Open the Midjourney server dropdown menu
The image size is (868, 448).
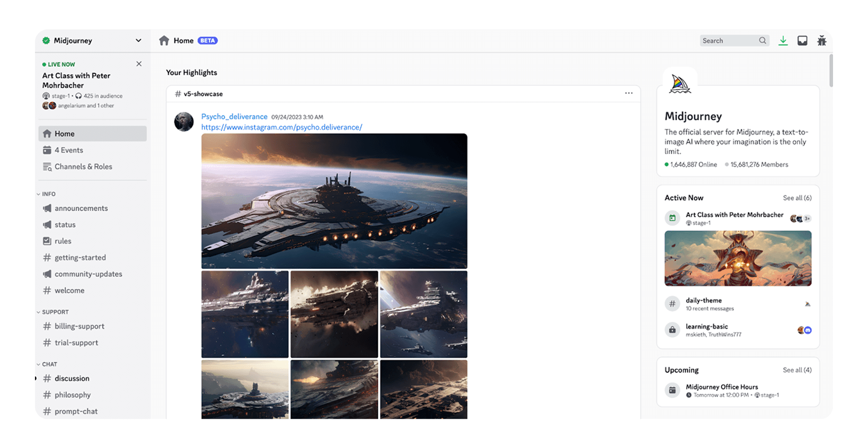point(138,40)
